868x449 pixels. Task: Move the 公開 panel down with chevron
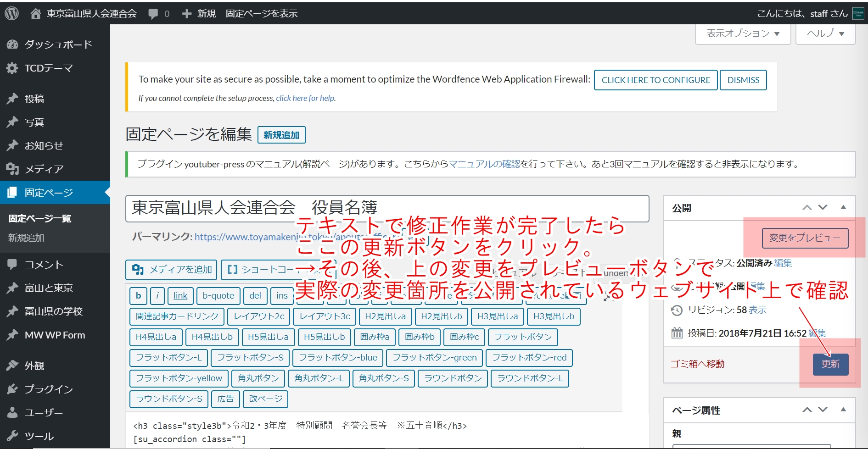(x=823, y=207)
